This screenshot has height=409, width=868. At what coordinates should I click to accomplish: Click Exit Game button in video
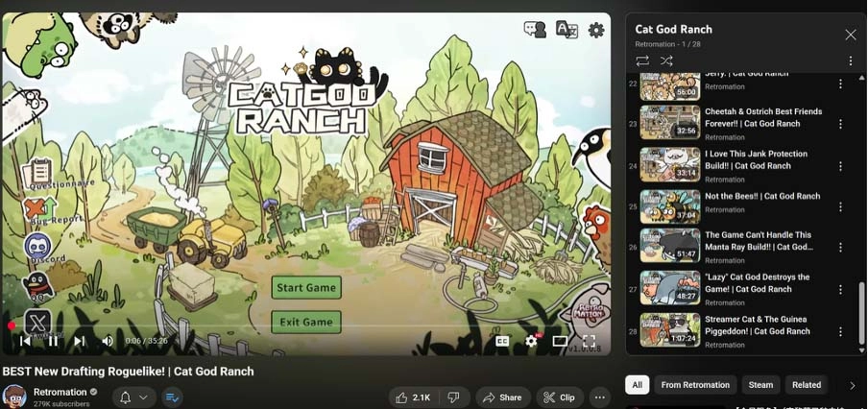306,322
